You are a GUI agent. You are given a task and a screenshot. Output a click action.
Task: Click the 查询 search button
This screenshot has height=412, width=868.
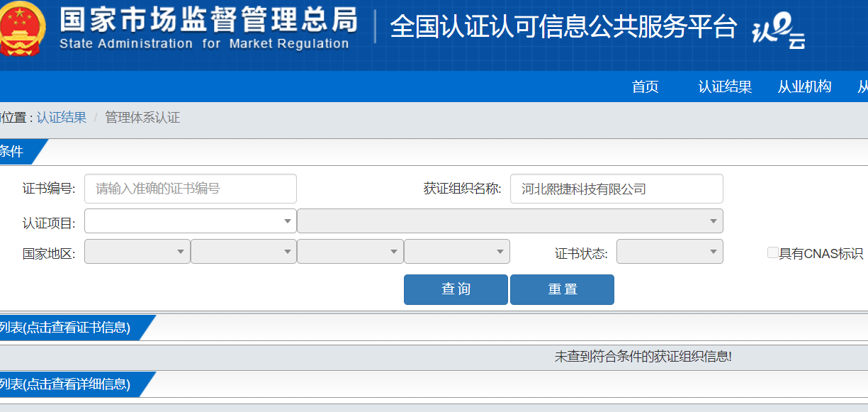(456, 289)
